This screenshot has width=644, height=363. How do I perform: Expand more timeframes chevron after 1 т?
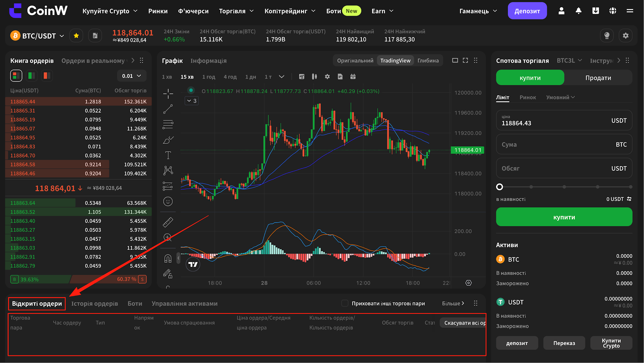click(281, 76)
